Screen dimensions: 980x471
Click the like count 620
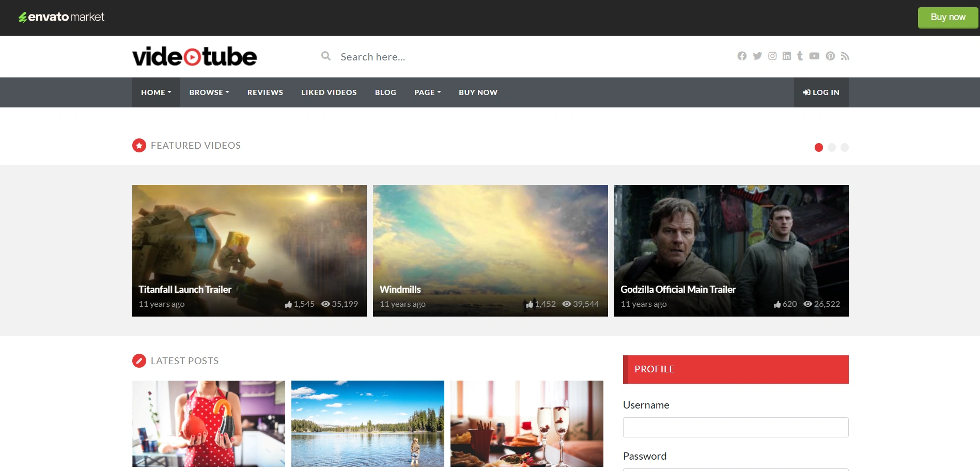[790, 304]
